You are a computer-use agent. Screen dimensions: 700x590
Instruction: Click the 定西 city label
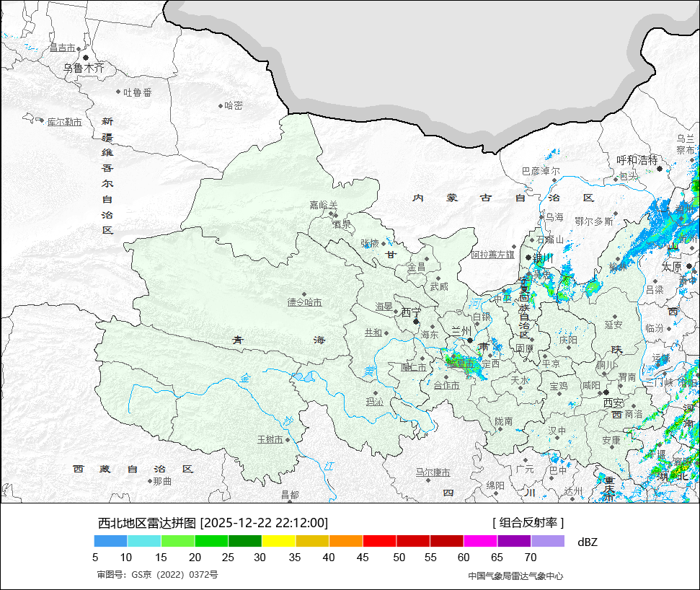491,364
